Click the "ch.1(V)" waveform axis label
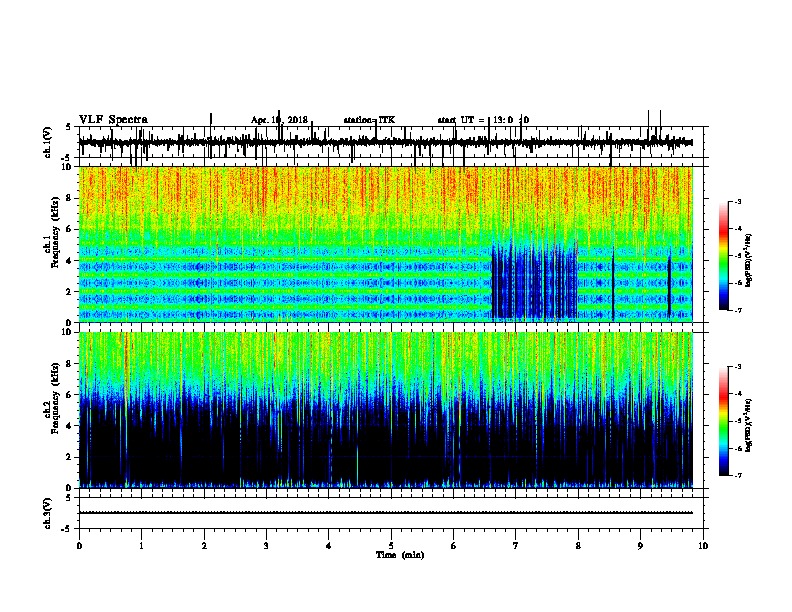This screenshot has width=792, height=612. click(x=48, y=141)
